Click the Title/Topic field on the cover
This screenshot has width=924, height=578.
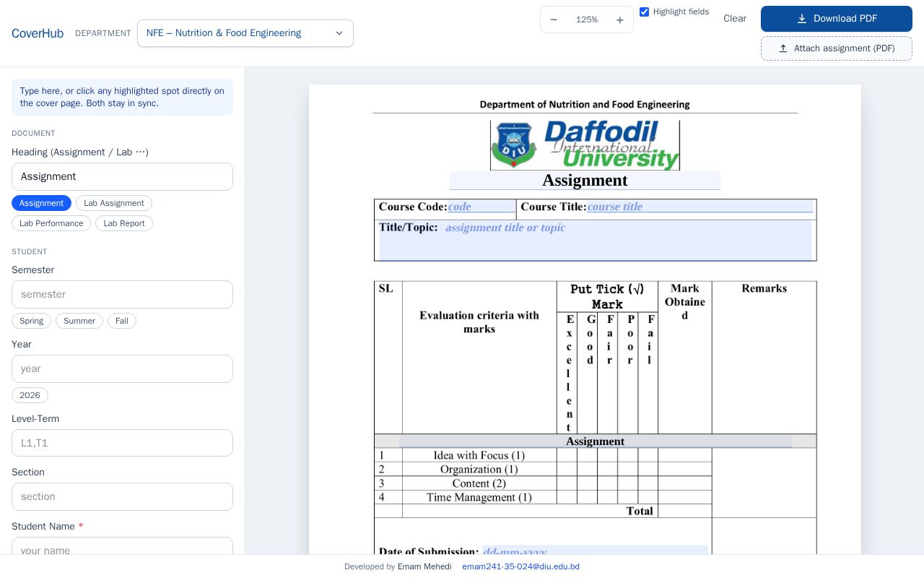click(x=595, y=240)
